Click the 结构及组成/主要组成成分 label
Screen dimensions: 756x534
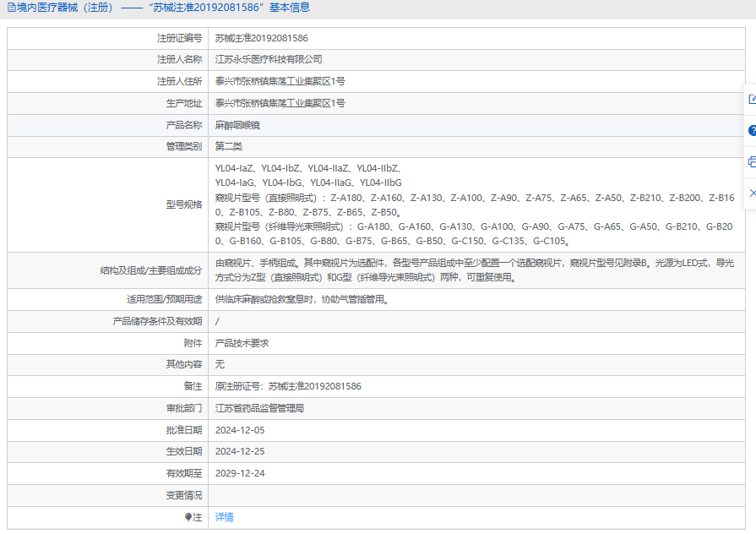coord(151,270)
